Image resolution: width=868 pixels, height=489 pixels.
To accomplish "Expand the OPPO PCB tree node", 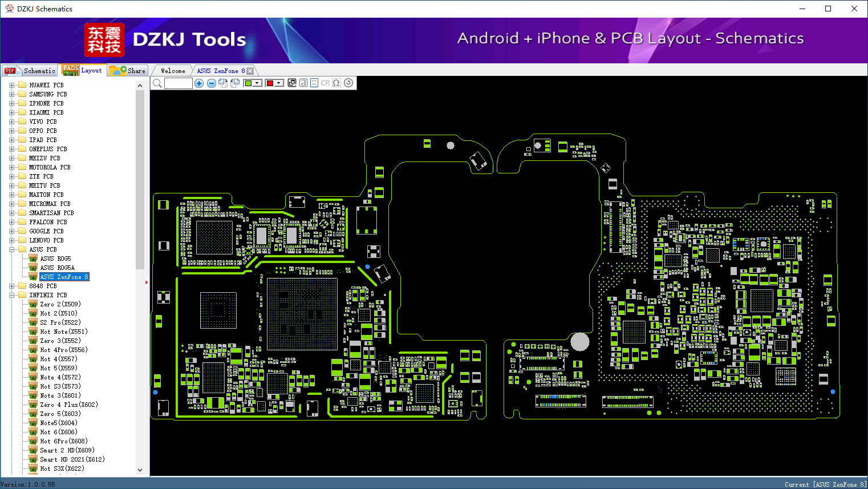I will tap(11, 131).
